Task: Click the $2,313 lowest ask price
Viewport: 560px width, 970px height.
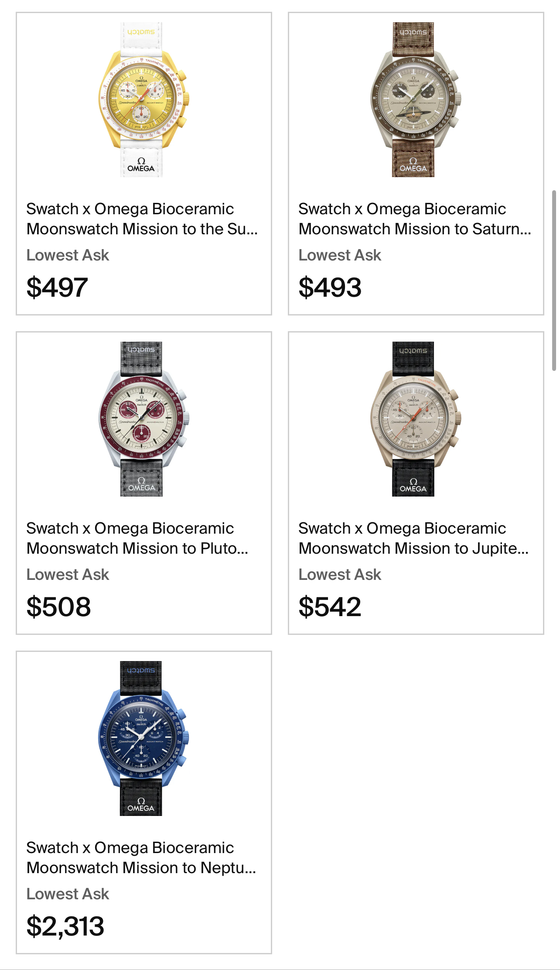Action: pos(65,926)
